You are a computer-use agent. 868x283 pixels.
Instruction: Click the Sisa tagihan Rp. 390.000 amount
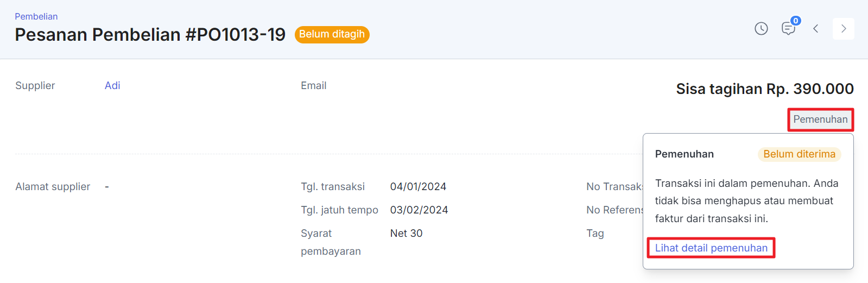[765, 89]
